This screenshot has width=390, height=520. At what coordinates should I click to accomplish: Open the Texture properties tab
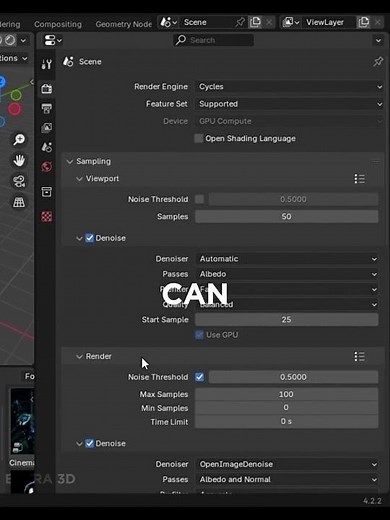[46, 217]
